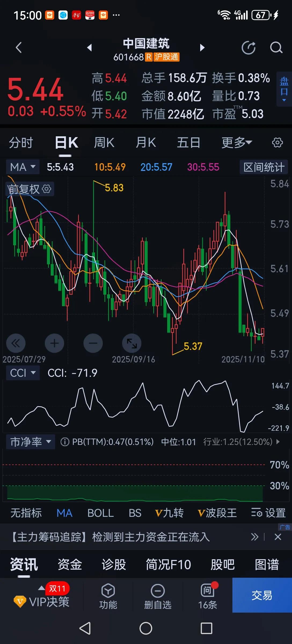Viewport: 292px width, 644px height.
Task: Open the 资金 tab
Action: (x=70, y=564)
